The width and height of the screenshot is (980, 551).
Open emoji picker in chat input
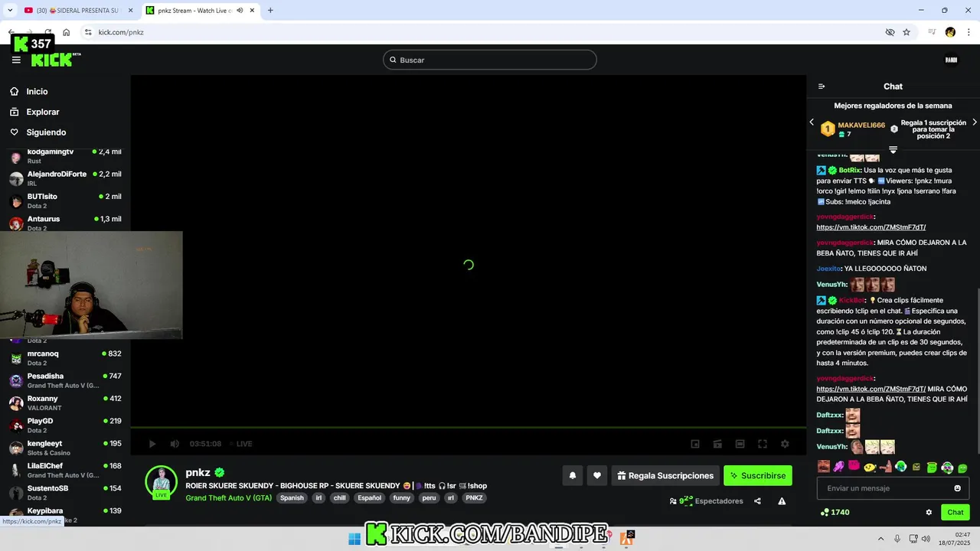(x=957, y=488)
